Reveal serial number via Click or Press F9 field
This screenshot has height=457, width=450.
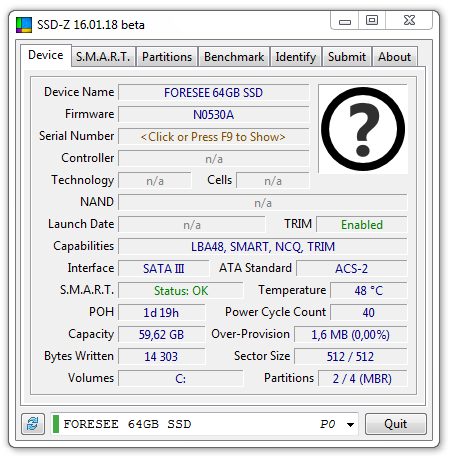click(x=214, y=137)
